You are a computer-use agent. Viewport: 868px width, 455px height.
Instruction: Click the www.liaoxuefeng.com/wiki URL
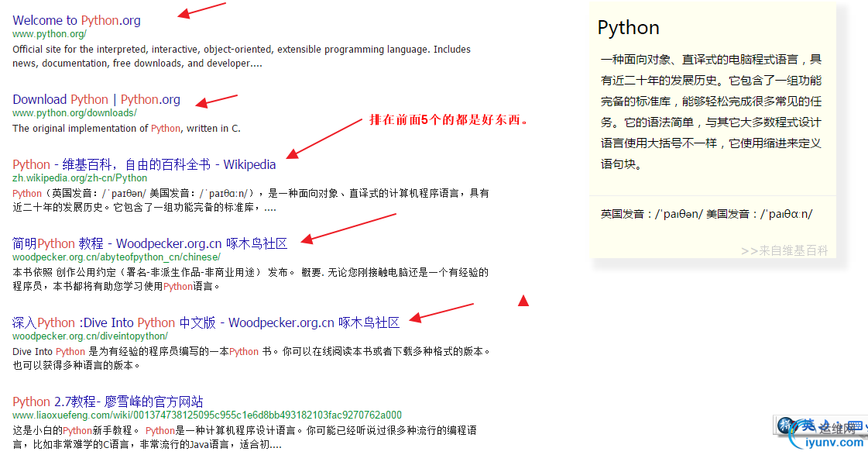tap(207, 415)
